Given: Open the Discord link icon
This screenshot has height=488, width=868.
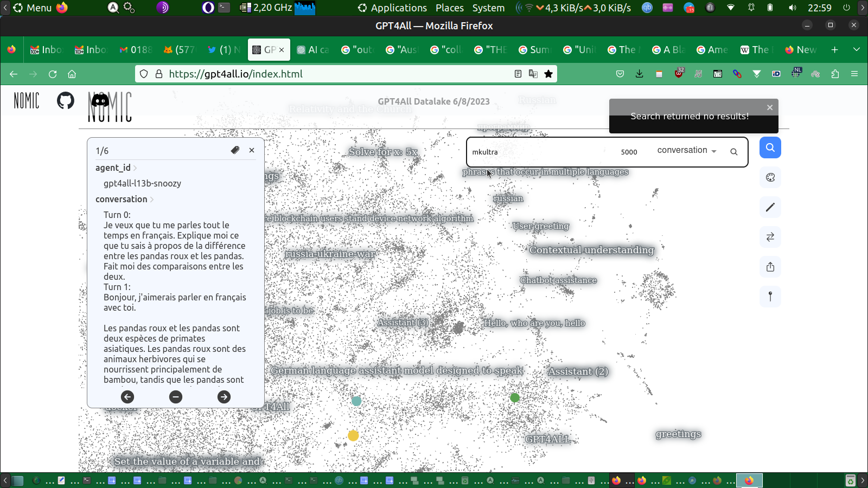Looking at the screenshot, I should (x=100, y=100).
